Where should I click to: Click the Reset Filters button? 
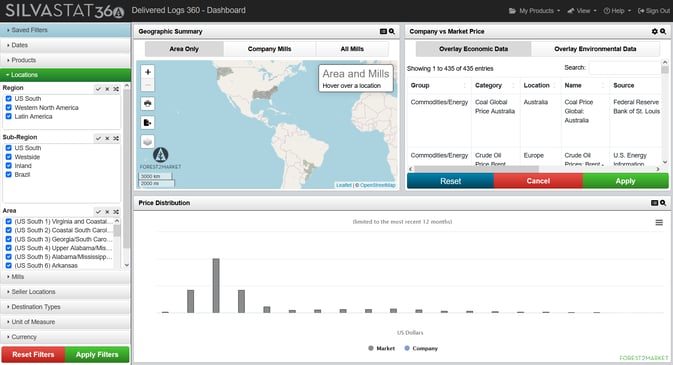tap(33, 355)
